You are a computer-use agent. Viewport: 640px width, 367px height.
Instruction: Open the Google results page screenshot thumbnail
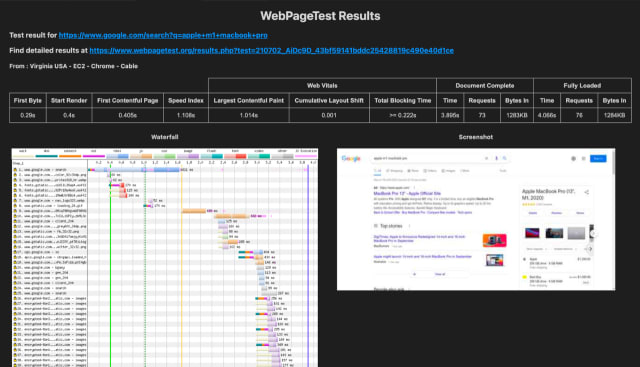(476, 219)
